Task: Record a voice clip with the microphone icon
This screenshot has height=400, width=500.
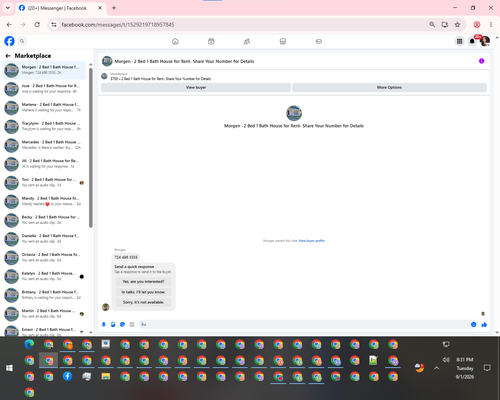Action: pyautogui.click(x=104, y=324)
